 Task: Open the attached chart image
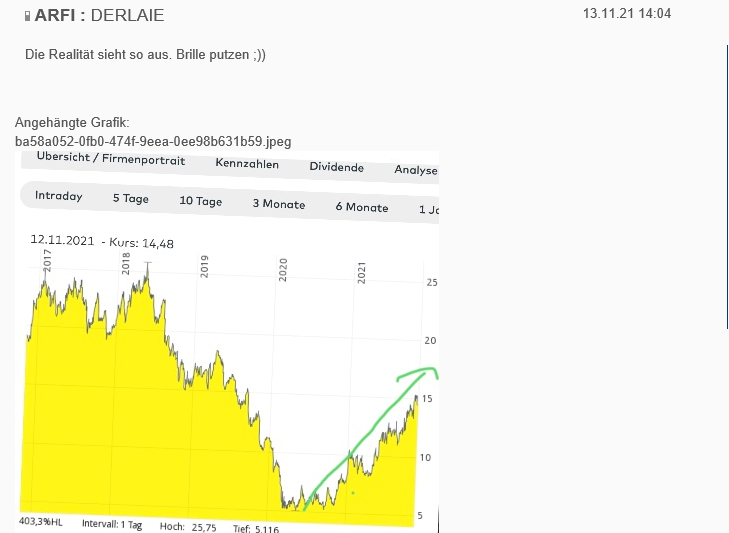tap(228, 340)
